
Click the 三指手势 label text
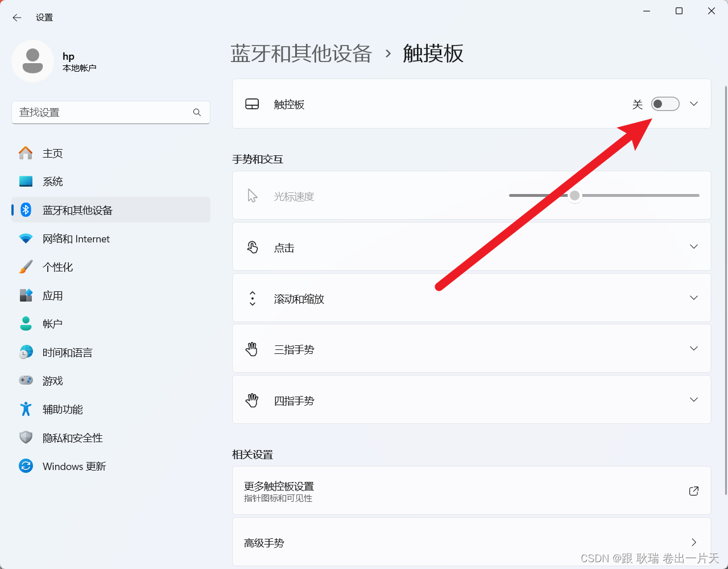pos(294,349)
